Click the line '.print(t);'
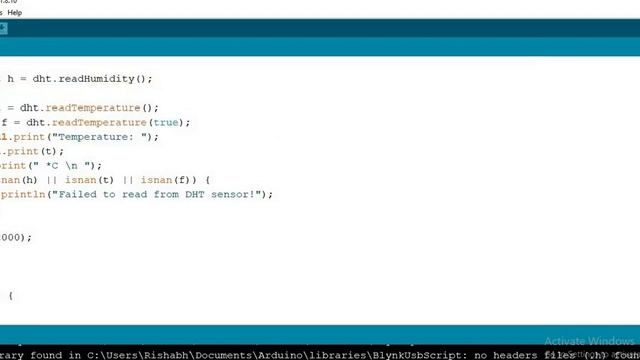The width and height of the screenshot is (640, 360). [x=32, y=151]
